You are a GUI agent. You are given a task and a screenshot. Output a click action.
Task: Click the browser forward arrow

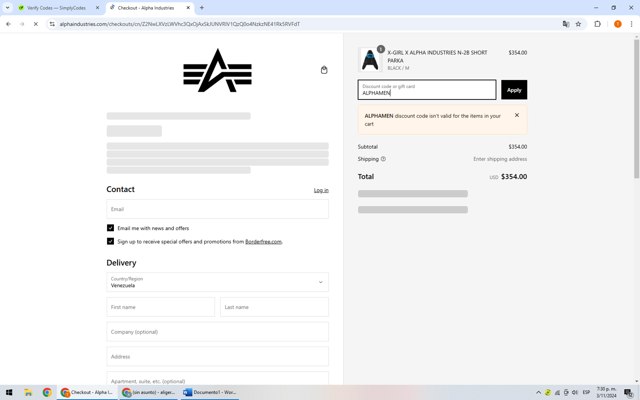(x=22, y=24)
